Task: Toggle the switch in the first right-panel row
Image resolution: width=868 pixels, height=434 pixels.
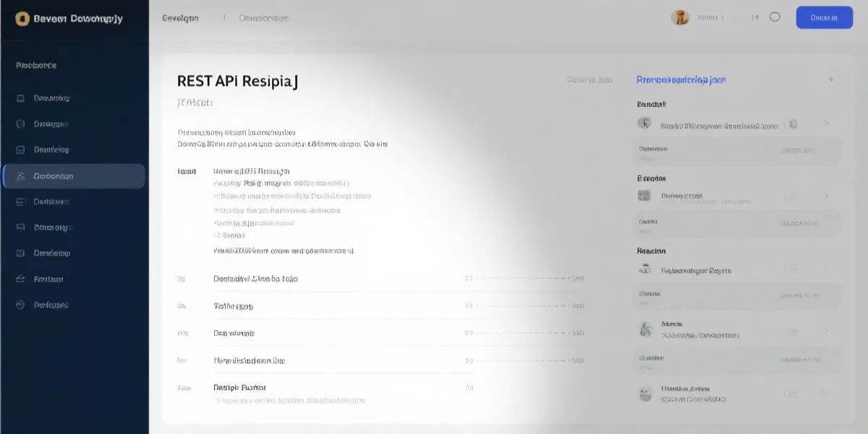Action: 792,124
